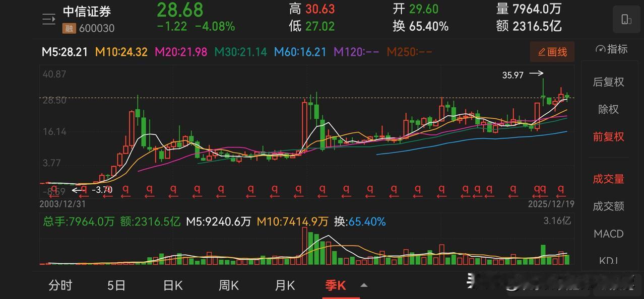Tap the M20:21.98 moving average label
This screenshot has width=644, height=299.
181,52
